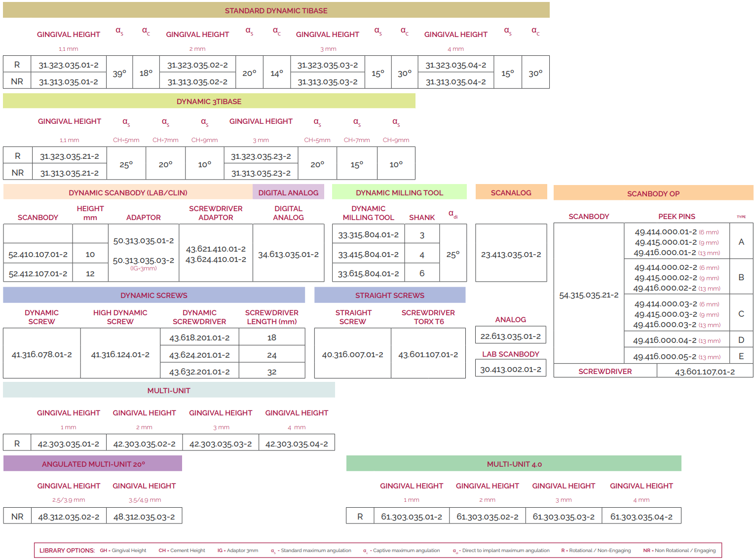Click the Dynamic Screws section header

154,295
